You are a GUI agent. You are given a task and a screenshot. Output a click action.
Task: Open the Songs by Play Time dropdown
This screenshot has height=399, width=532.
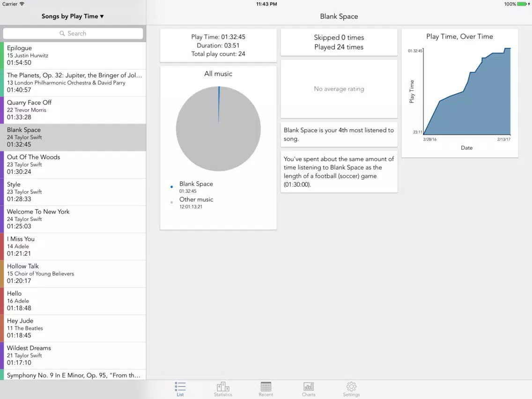coord(73,16)
